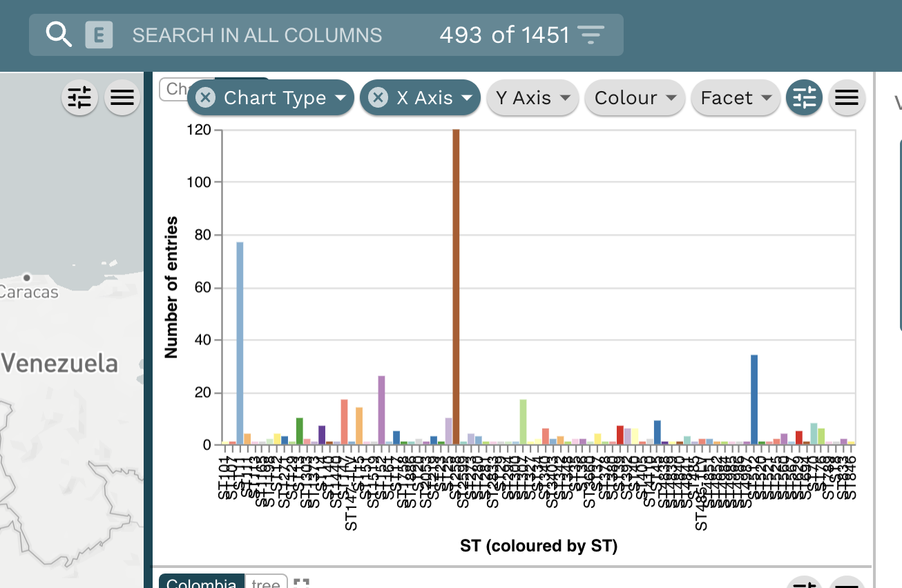902x588 pixels.
Task: Select the tree tab
Action: [265, 582]
